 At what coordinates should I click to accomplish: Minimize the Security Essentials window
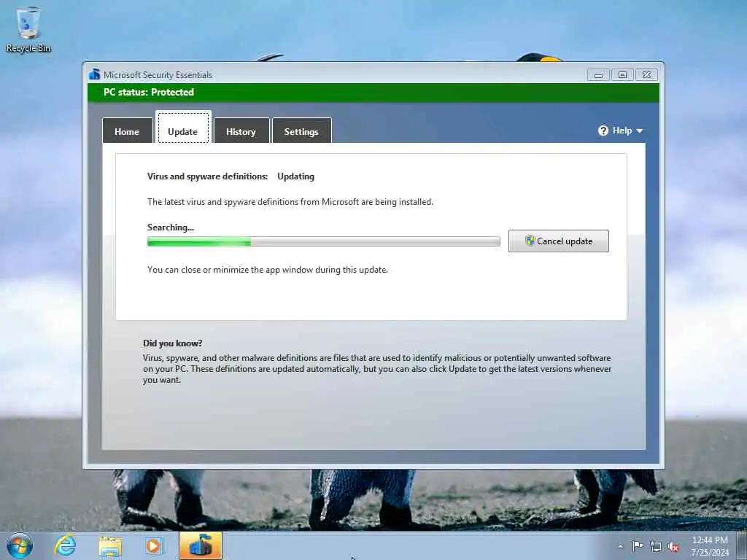(x=598, y=75)
